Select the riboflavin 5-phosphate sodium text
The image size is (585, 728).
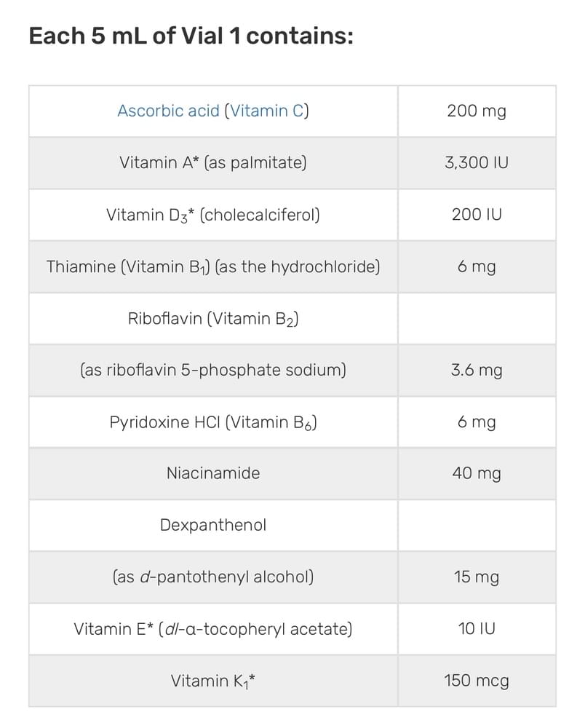tap(213, 370)
